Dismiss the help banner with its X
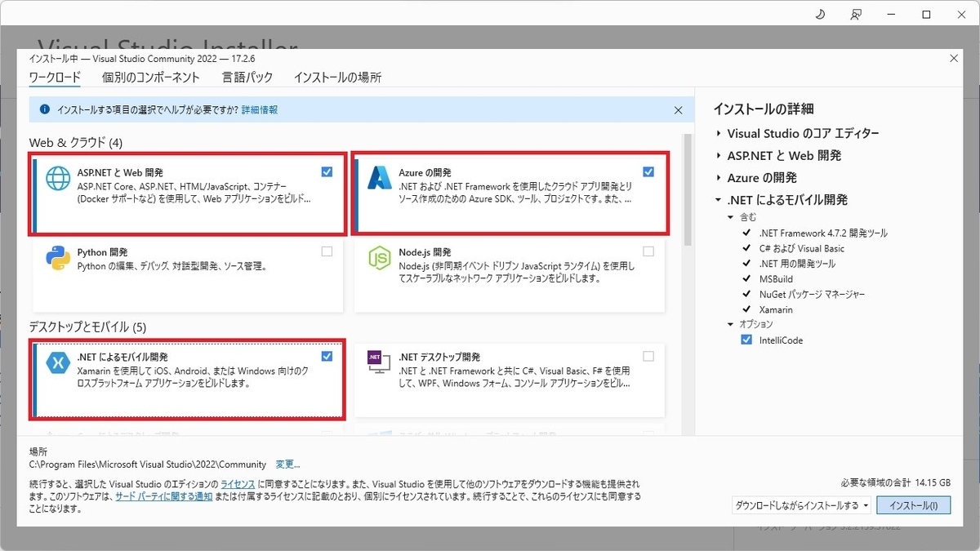 click(x=678, y=109)
